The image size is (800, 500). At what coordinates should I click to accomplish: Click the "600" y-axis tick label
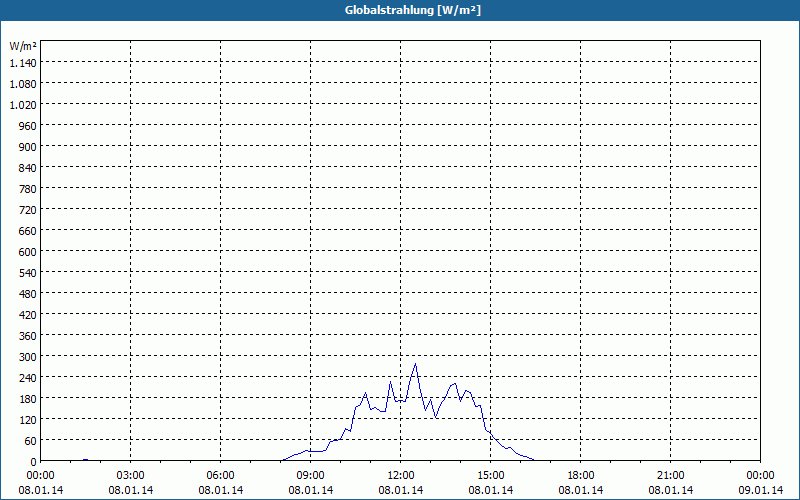click(28, 252)
